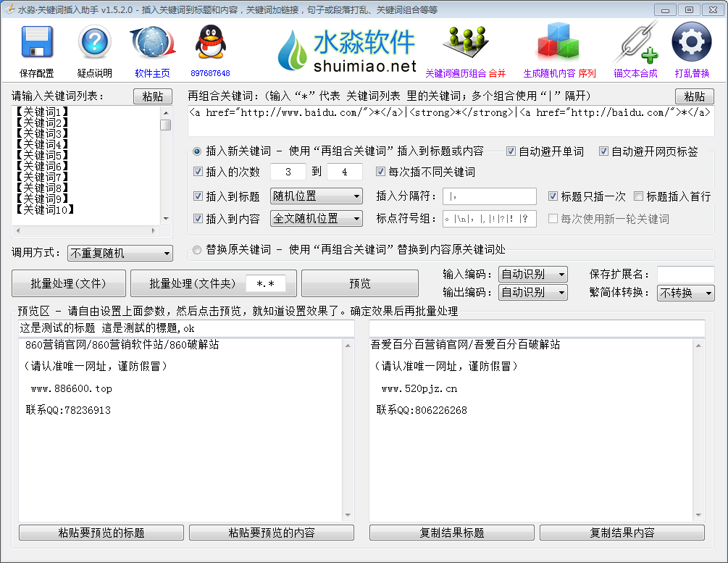Click right result content scroll up arrow
This screenshot has width=728, height=563.
tap(698, 346)
